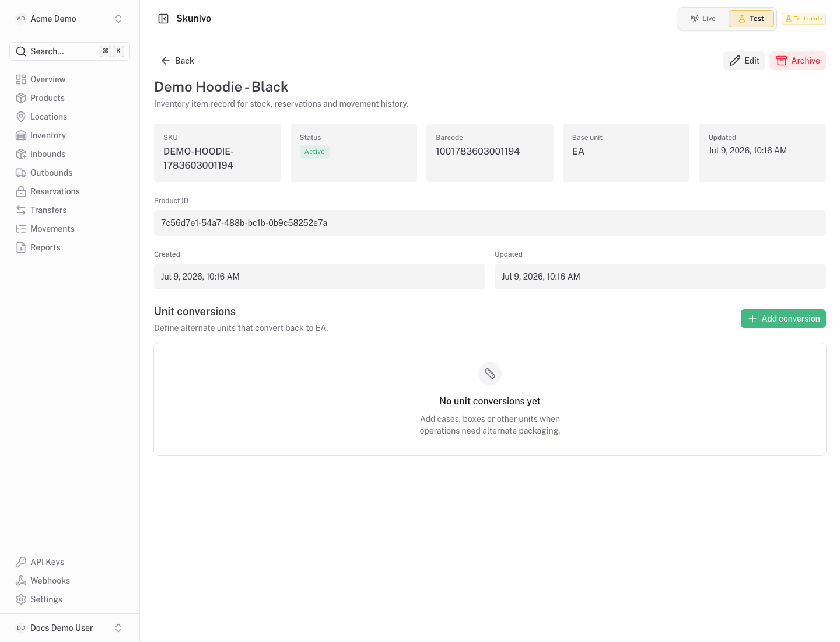Click the Active status badge
Screen dimensions: 840x642
314,152
